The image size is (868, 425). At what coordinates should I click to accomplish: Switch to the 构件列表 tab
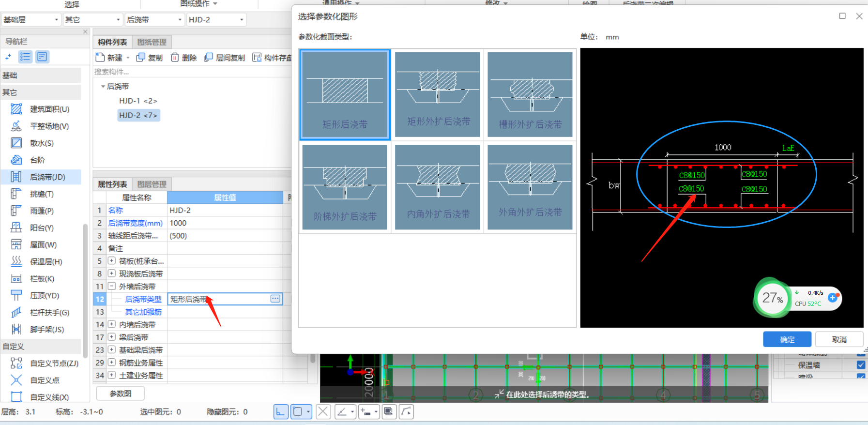click(x=112, y=42)
